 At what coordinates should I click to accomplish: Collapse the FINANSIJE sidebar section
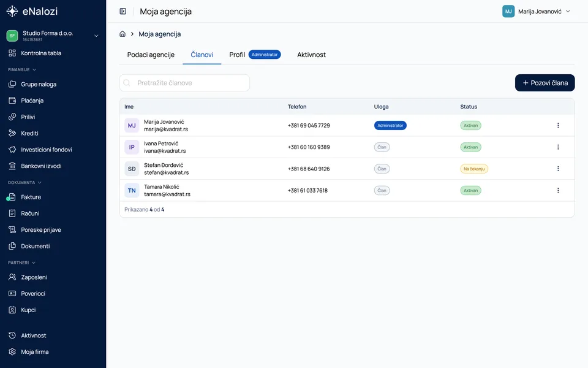22,69
